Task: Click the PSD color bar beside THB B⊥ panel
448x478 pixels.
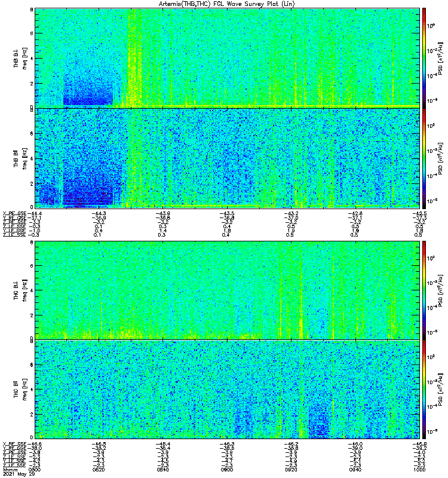Action: [x=424, y=58]
